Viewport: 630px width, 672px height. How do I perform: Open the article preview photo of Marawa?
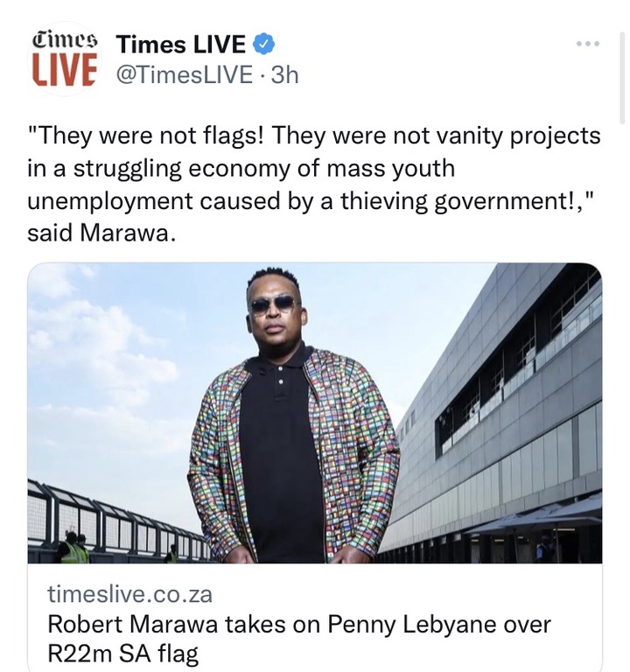[x=315, y=413]
